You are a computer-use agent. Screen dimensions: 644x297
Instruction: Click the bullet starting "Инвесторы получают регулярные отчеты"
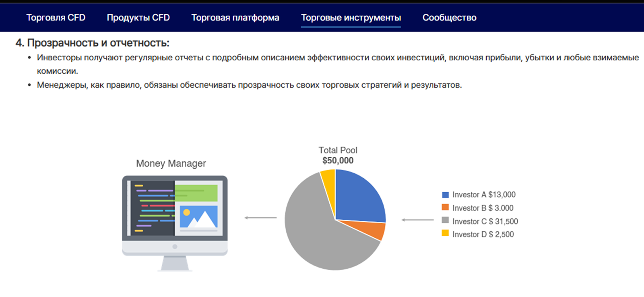338,64
